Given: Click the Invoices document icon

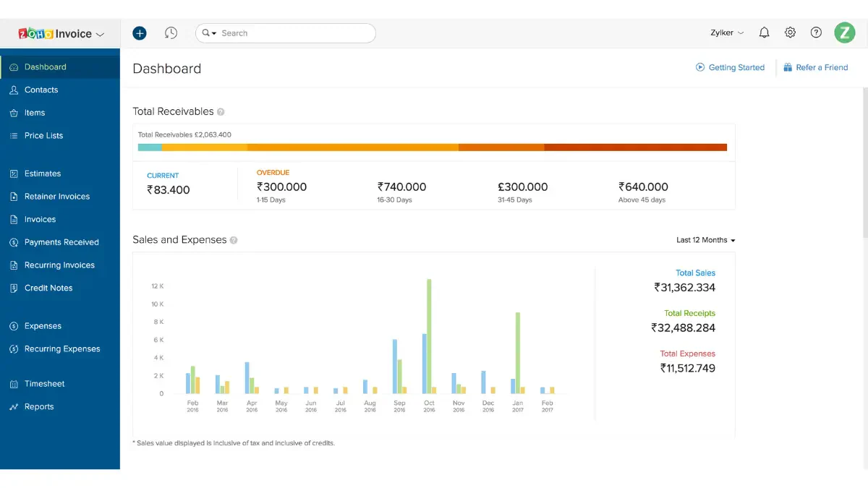Looking at the screenshot, I should pyautogui.click(x=14, y=220).
